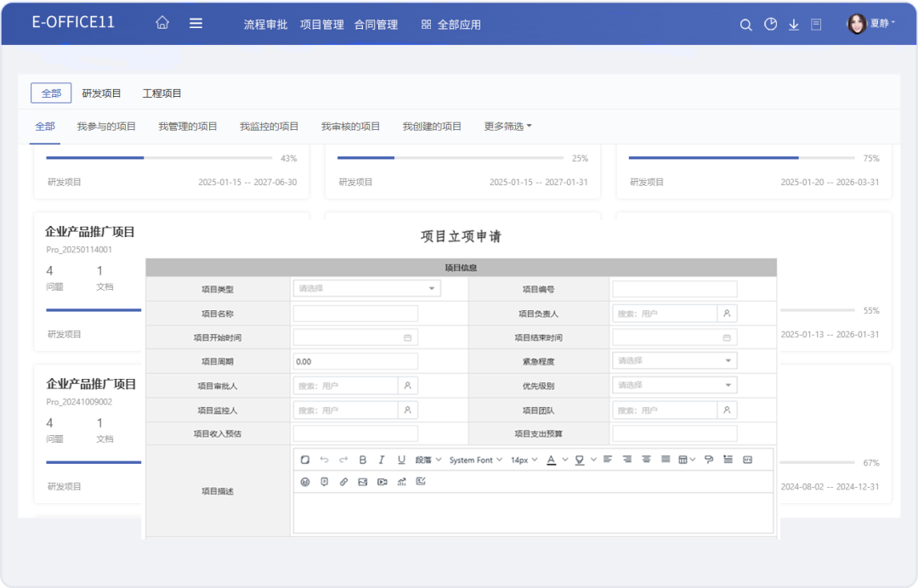Insert a link in 项目描述 editor
This screenshot has width=918, height=588.
(344, 482)
